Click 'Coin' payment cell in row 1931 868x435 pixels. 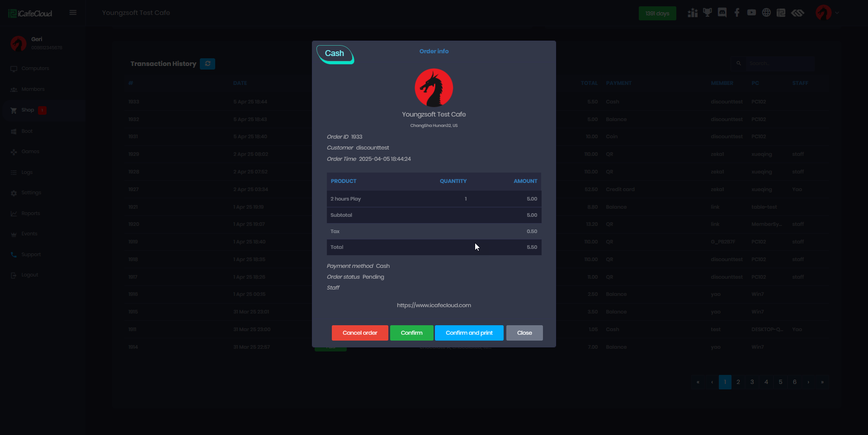coord(612,137)
